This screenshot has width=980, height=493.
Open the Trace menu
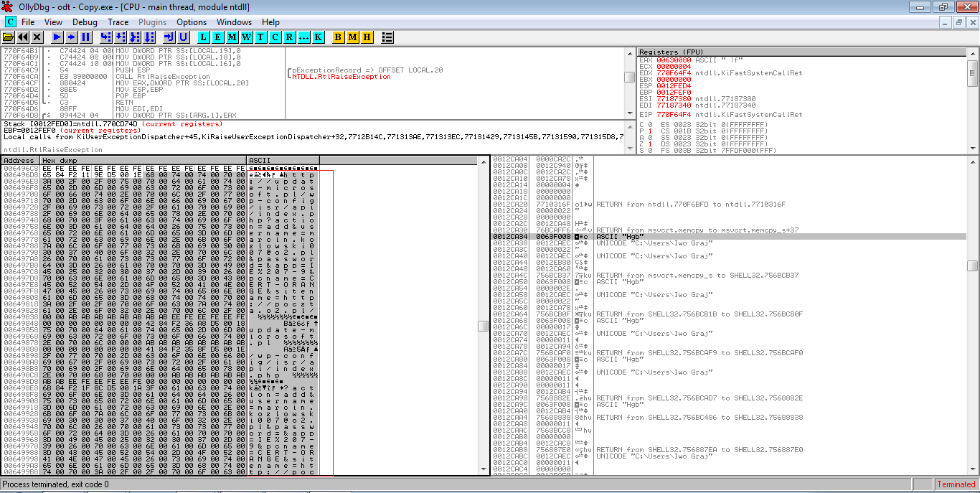pos(118,22)
